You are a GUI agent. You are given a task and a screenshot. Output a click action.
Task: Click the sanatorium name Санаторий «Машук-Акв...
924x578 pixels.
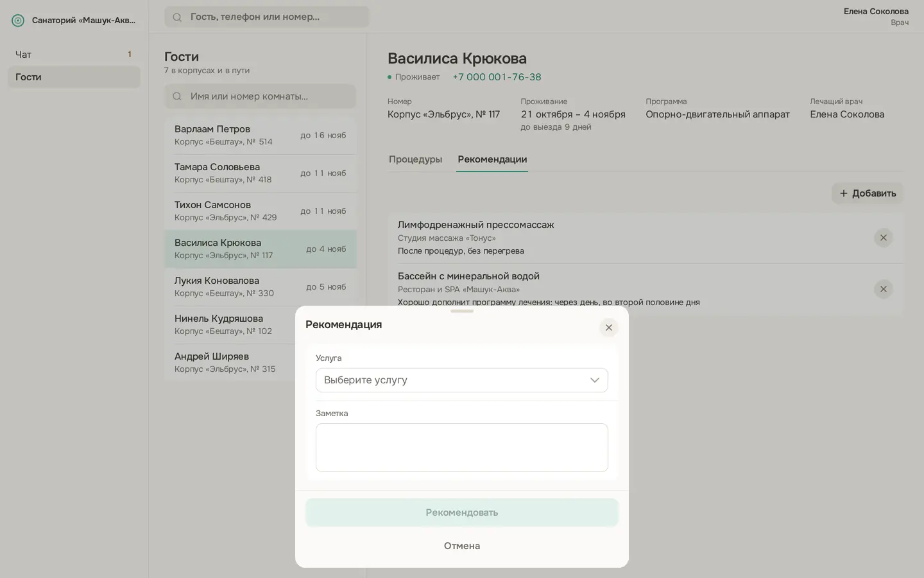[84, 21]
